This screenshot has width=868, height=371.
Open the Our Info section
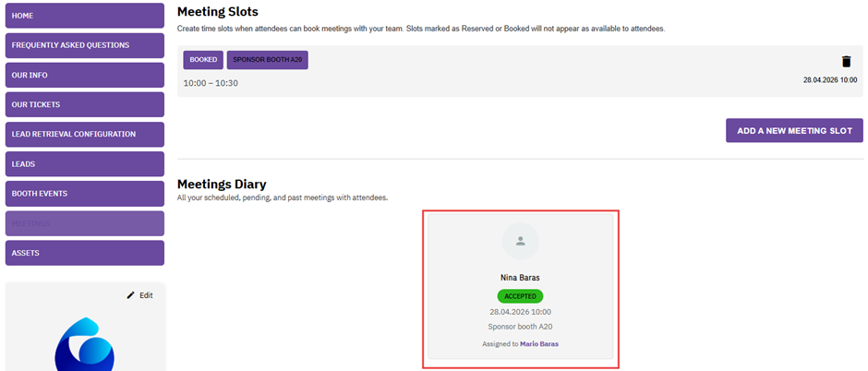[x=84, y=75]
